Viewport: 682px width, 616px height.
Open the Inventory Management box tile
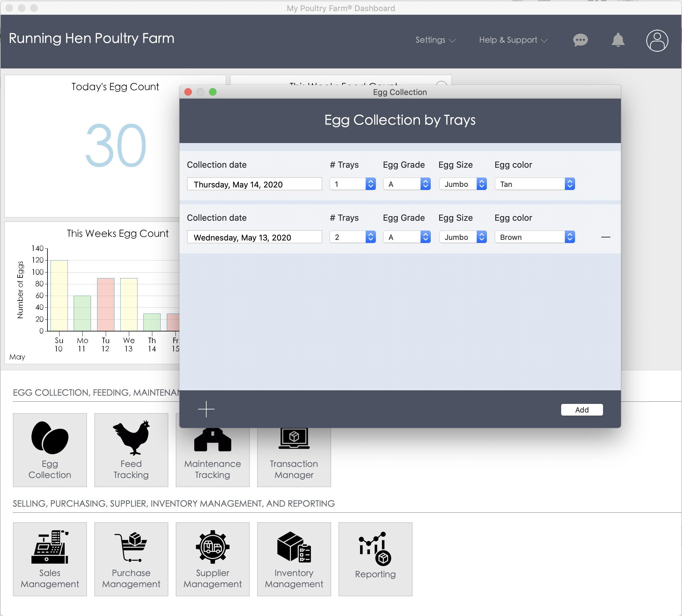pyautogui.click(x=294, y=559)
